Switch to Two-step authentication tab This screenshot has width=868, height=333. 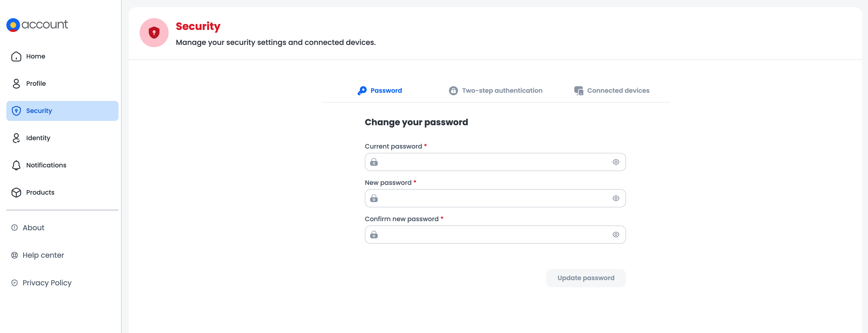tap(496, 91)
